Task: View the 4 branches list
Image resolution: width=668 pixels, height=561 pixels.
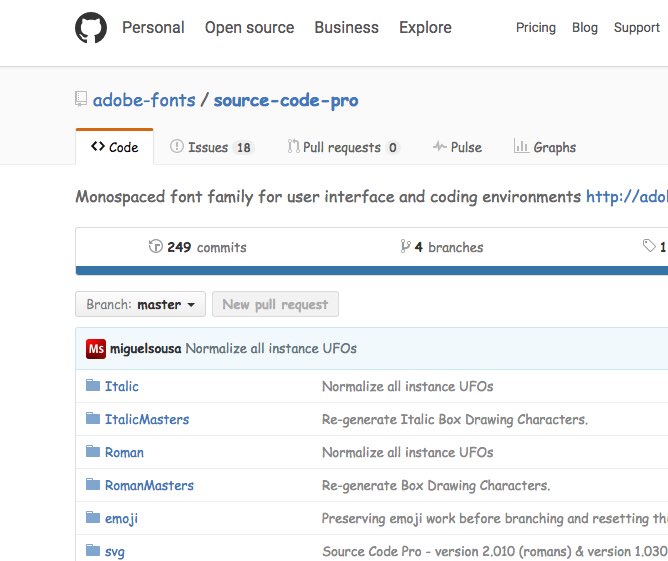Action: click(442, 247)
